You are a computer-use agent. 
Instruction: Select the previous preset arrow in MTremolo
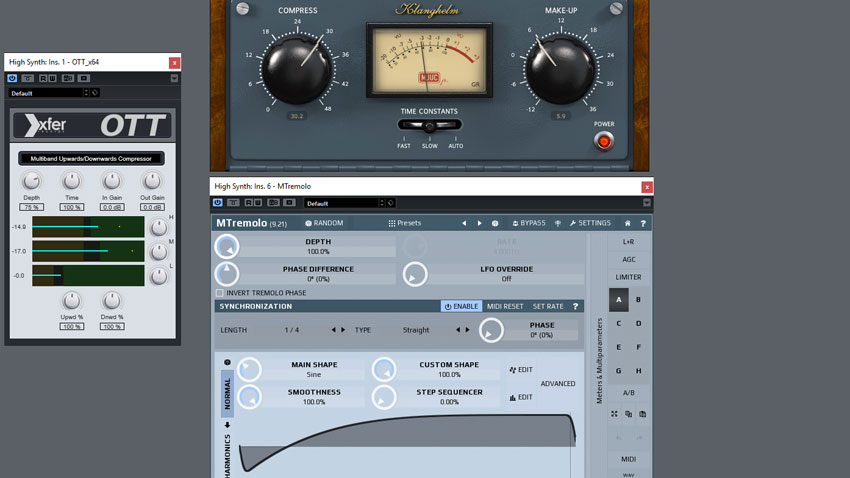click(464, 223)
